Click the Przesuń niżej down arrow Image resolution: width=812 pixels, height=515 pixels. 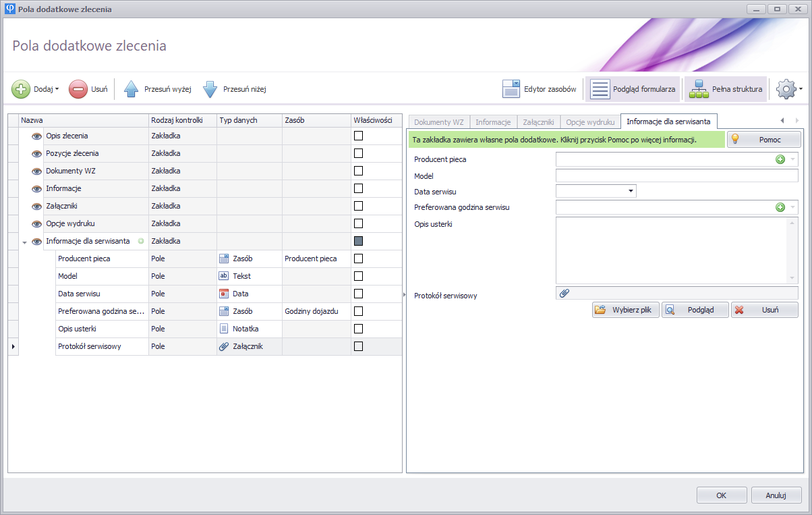[x=210, y=89]
